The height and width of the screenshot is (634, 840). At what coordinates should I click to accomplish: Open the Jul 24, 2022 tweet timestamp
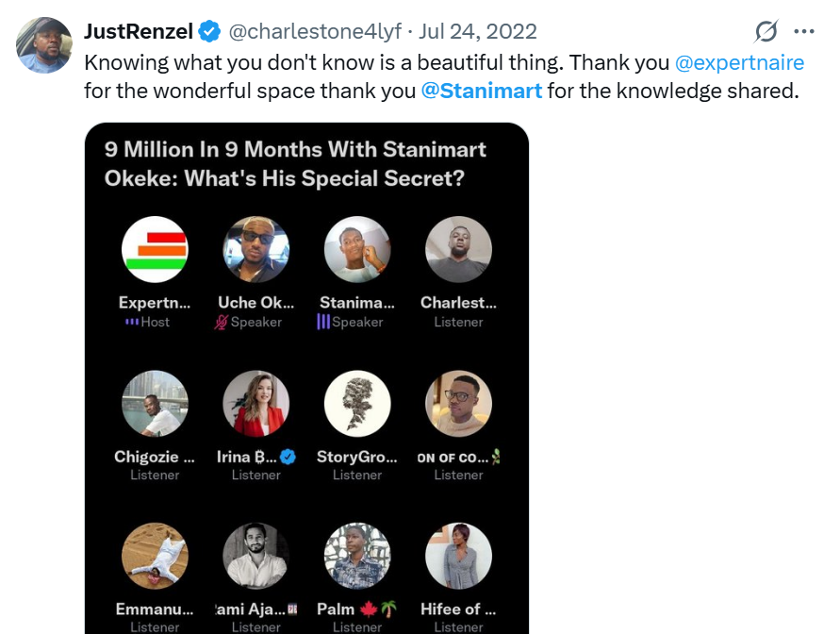[x=477, y=31]
